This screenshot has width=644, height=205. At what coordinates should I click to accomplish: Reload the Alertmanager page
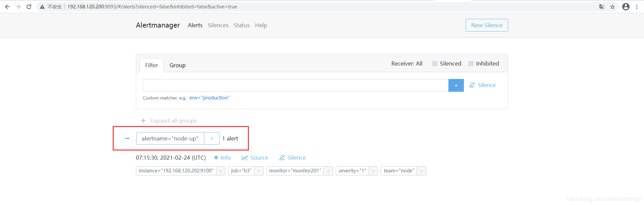[x=29, y=7]
